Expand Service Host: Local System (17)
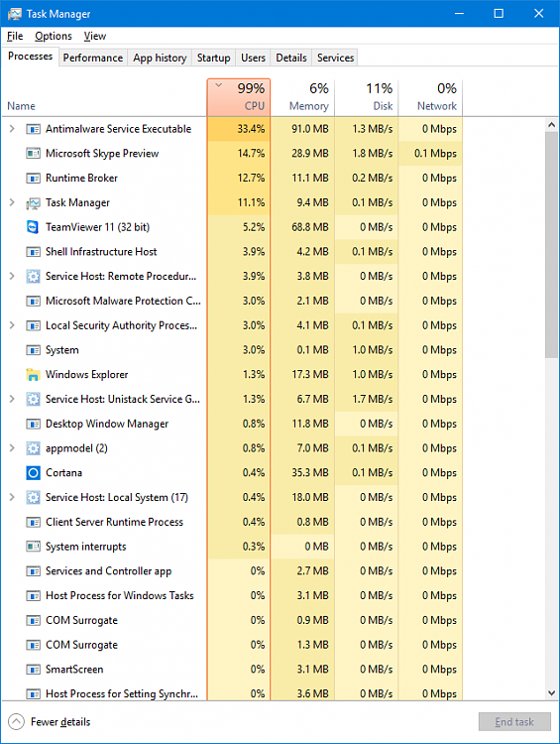 tap(12, 497)
